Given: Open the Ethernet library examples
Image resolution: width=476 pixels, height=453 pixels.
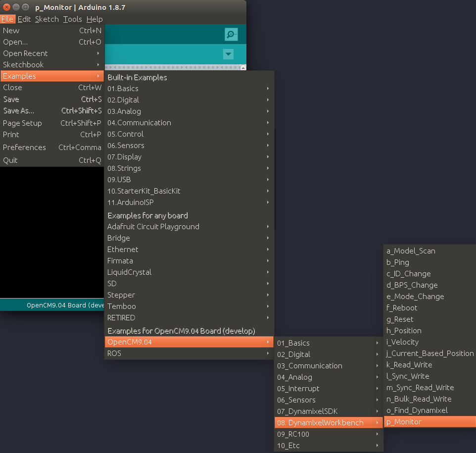Looking at the screenshot, I should click(x=189, y=250).
